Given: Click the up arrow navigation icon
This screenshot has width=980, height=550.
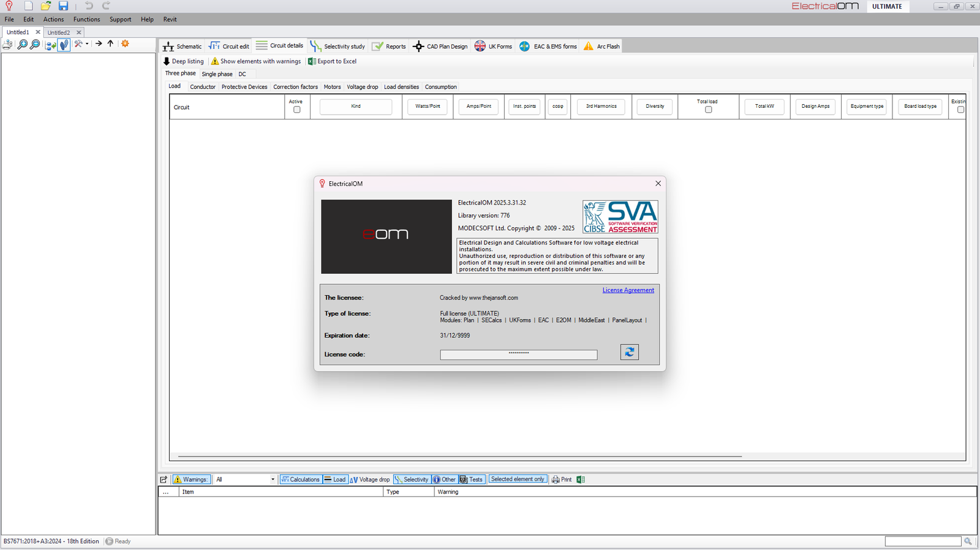Looking at the screenshot, I should pyautogui.click(x=110, y=43).
